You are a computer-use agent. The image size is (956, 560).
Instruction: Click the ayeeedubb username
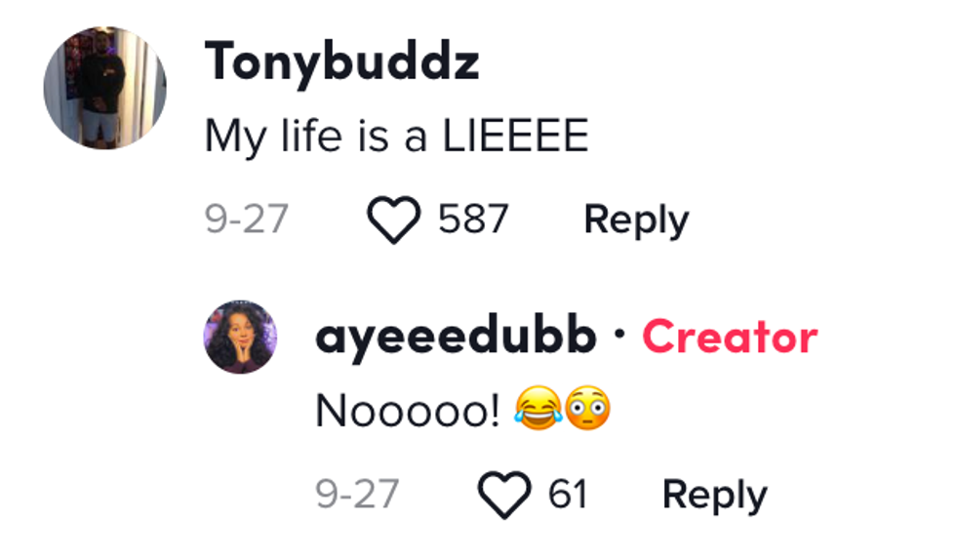(x=456, y=338)
